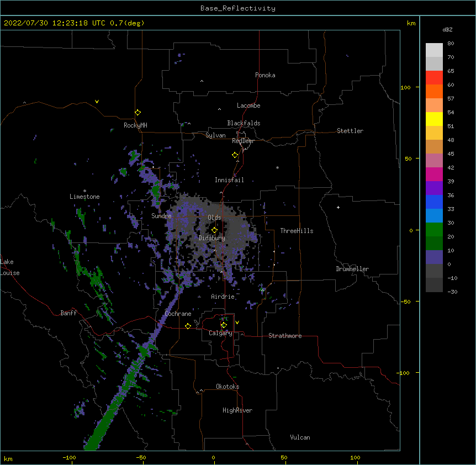This screenshot has height=465, width=476.
Task: Click the Blackfalds label
Action: 244,123
